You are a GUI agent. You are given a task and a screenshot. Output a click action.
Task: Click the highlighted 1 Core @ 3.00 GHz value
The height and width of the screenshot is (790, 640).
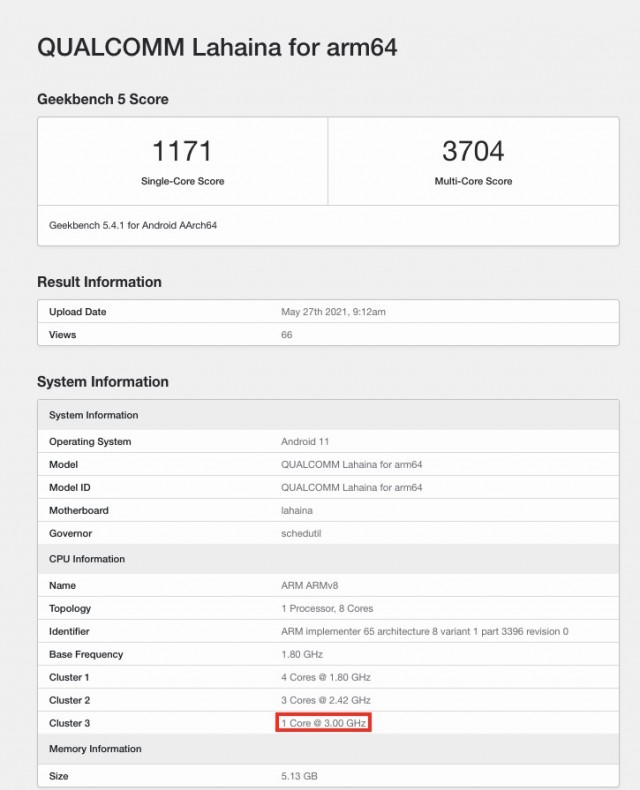tap(324, 723)
